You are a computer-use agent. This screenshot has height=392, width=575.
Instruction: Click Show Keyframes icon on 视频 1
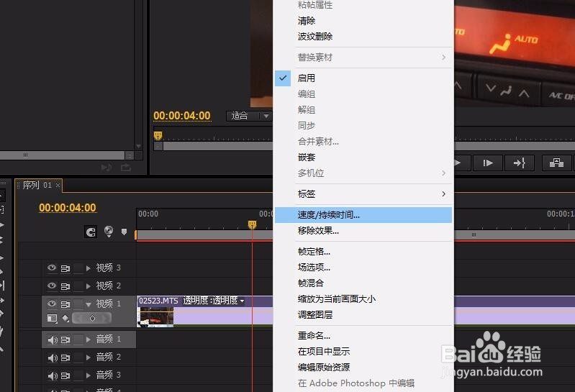[x=65, y=319]
